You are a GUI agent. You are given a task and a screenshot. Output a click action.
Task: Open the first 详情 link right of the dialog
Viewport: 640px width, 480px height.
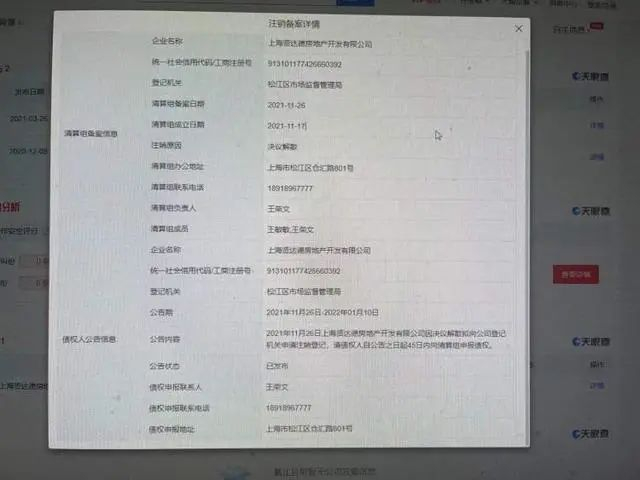[x=597, y=125]
